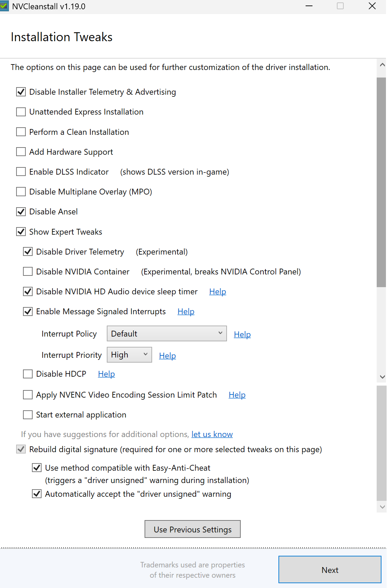Click the upper scrollbar down arrow
388x588 pixels.
tap(382, 377)
